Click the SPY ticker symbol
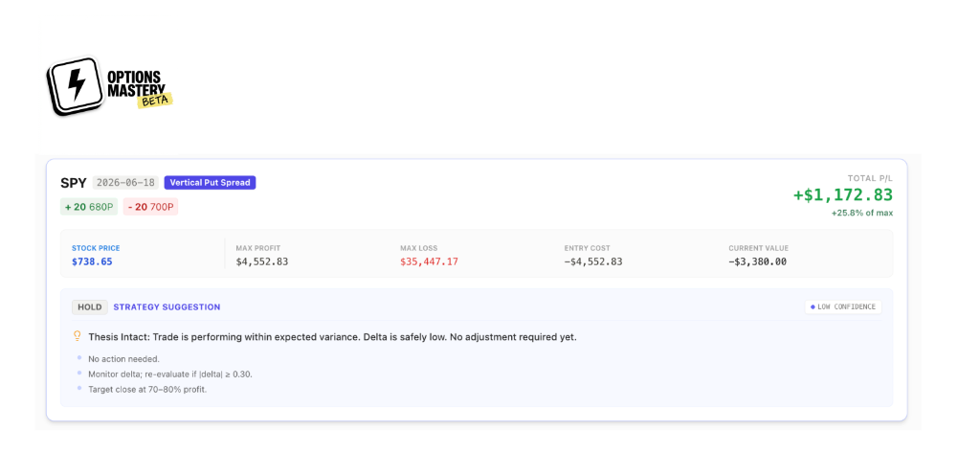 coord(74,183)
